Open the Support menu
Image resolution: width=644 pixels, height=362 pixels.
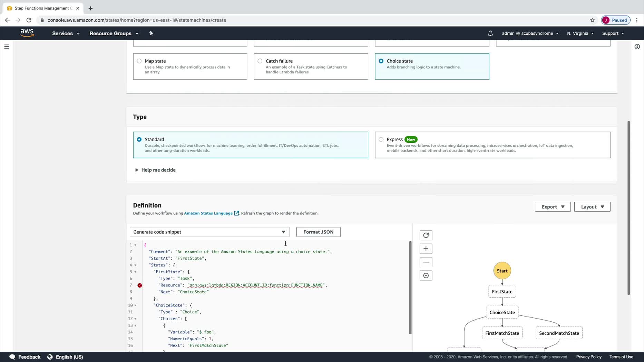click(613, 33)
